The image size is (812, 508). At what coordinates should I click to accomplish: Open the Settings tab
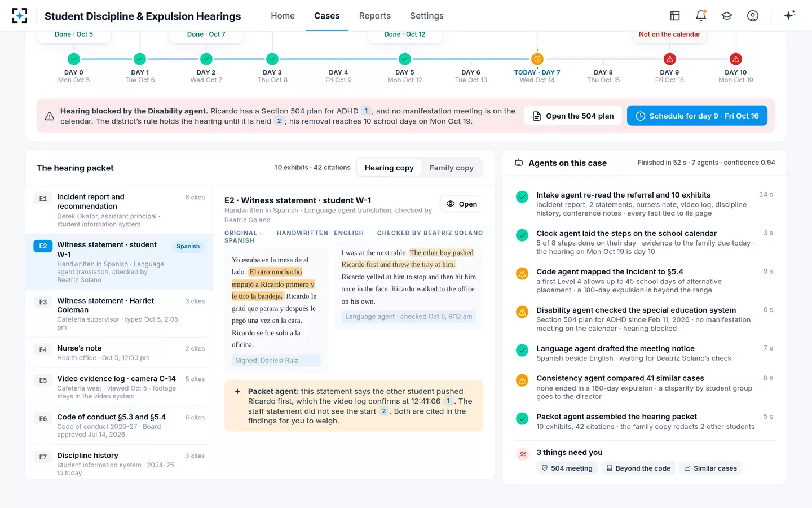[427, 16]
